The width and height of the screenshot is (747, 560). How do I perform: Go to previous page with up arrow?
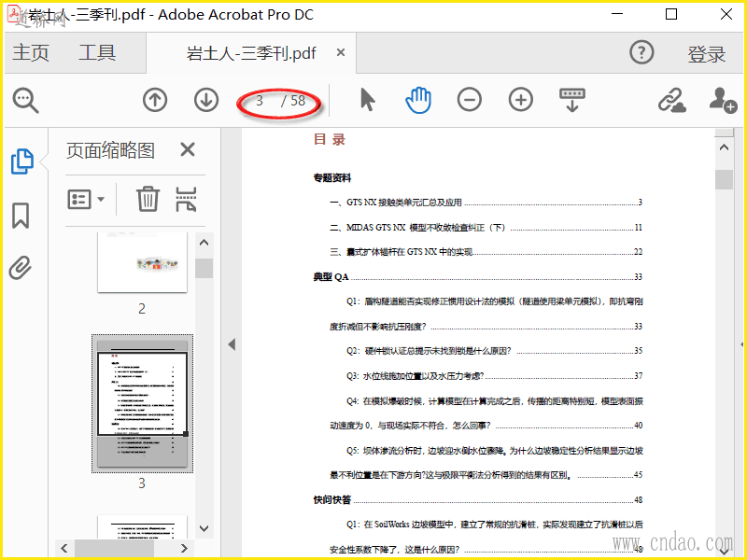[x=155, y=101]
